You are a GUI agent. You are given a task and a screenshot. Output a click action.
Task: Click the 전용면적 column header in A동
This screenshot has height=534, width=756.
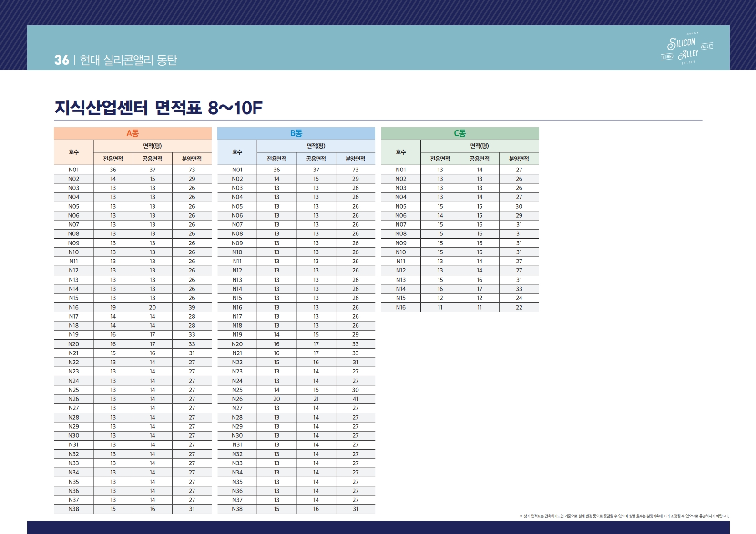113,159
